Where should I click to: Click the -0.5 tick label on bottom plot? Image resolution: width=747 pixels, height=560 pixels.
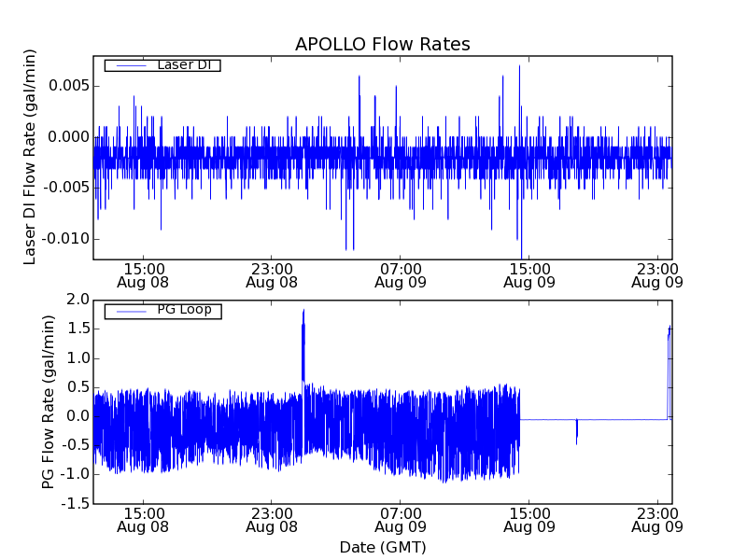(x=76, y=445)
